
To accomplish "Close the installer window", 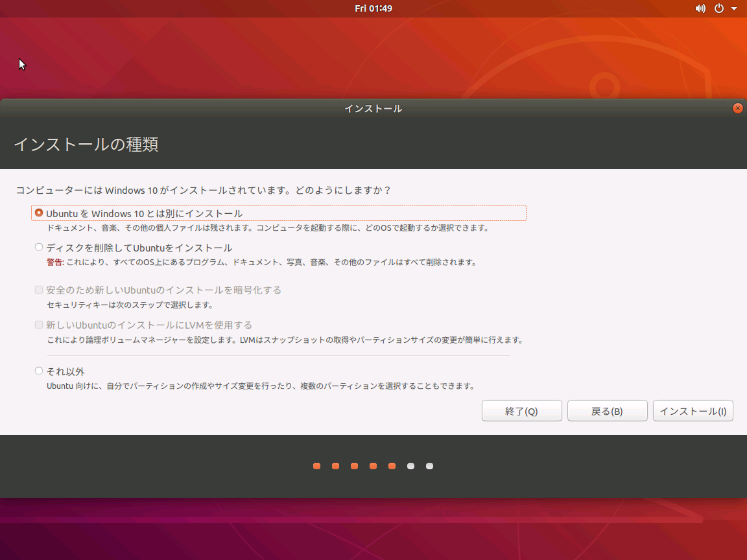I will (737, 109).
